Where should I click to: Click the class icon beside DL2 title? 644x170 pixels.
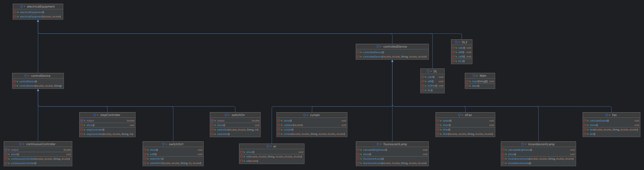pos(456,42)
